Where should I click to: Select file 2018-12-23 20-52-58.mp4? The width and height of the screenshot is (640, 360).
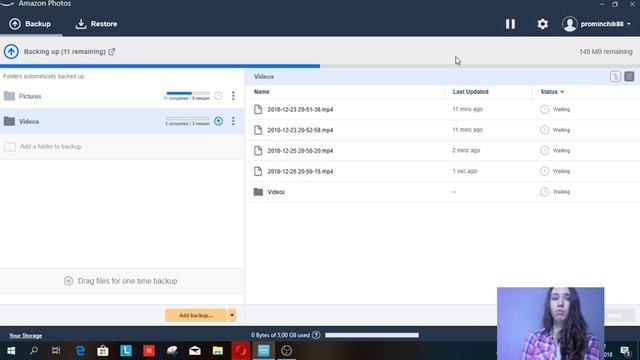tap(442, 130)
